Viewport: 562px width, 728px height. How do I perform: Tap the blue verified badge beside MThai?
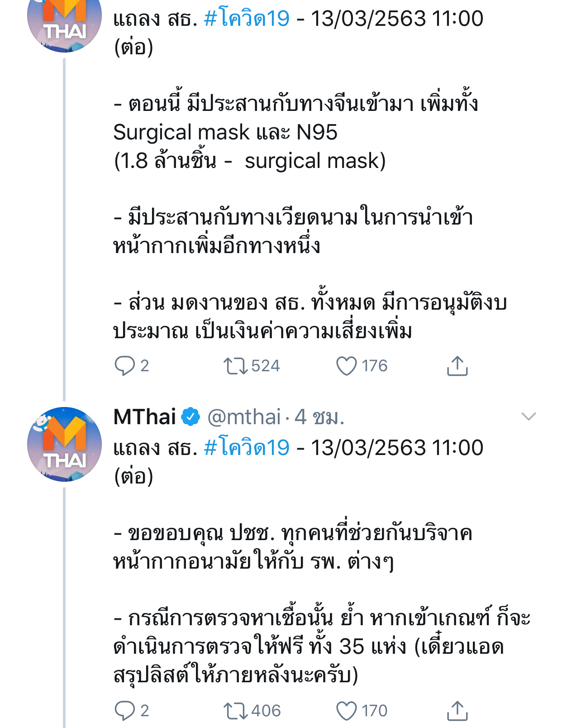pyautogui.click(x=191, y=417)
